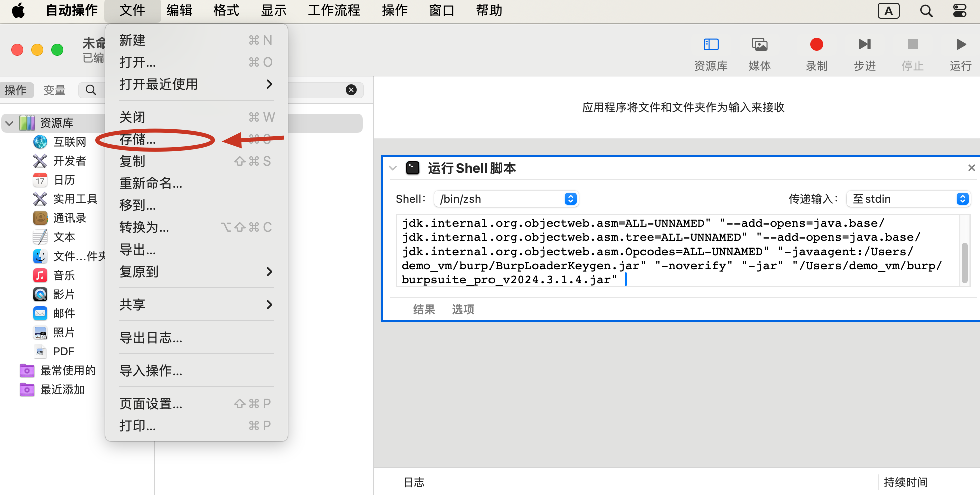Open the Shell /bin/zsh dropdown
The width and height of the screenshot is (980, 495).
(x=506, y=199)
